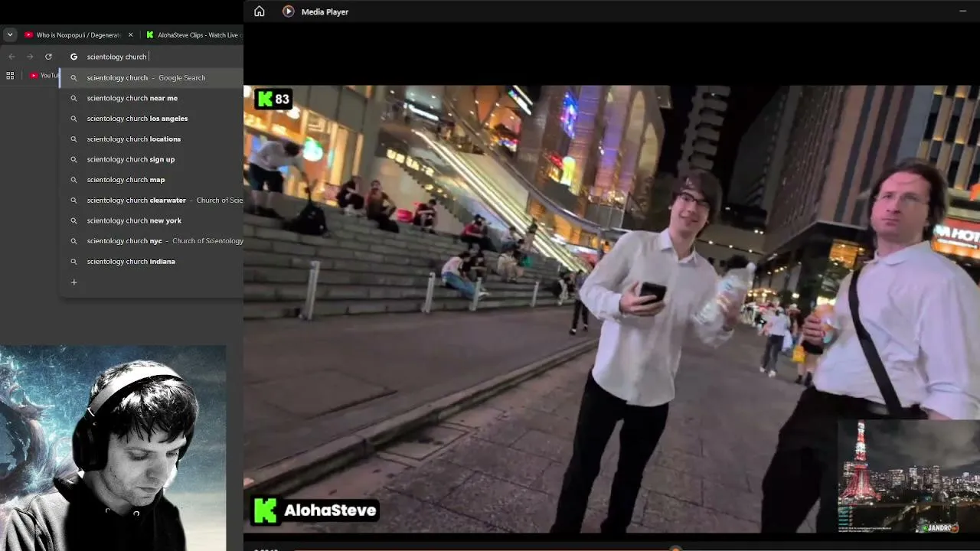Switch to the Who is Noxpopuli tab
The width and height of the screenshot is (980, 551).
[79, 34]
